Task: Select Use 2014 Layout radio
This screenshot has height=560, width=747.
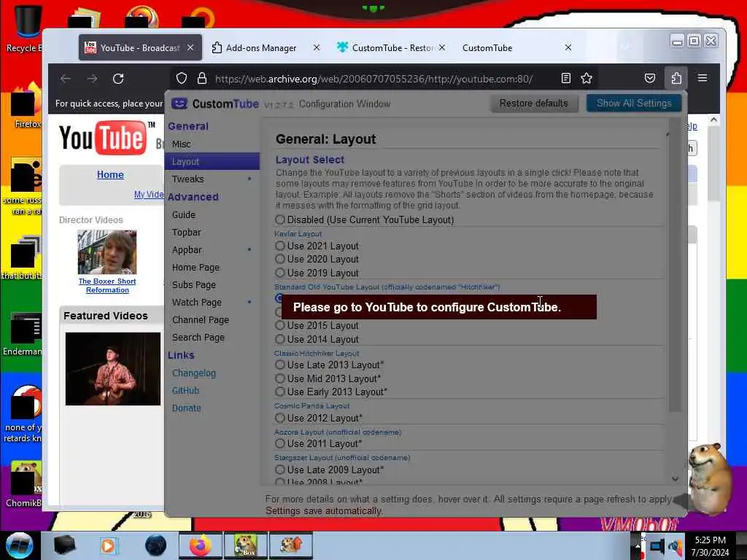Action: 279,339
